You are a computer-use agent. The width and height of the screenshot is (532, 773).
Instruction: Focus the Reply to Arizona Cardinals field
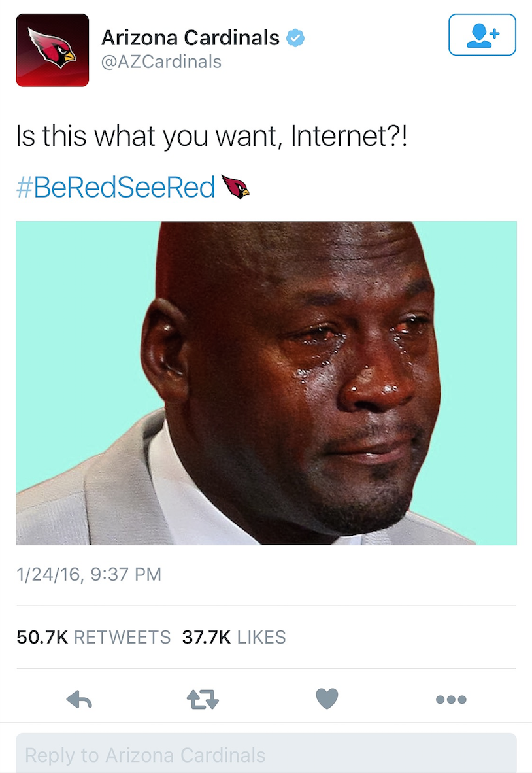pyautogui.click(x=266, y=753)
